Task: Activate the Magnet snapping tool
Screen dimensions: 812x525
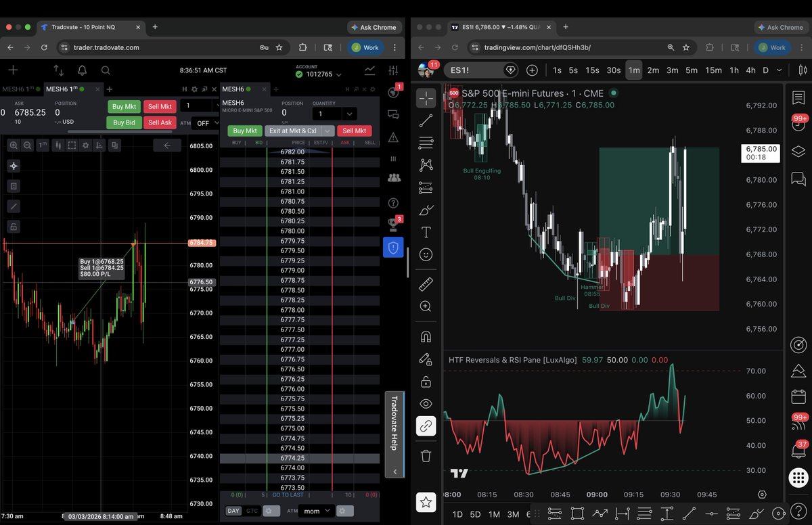Action: coord(426,336)
